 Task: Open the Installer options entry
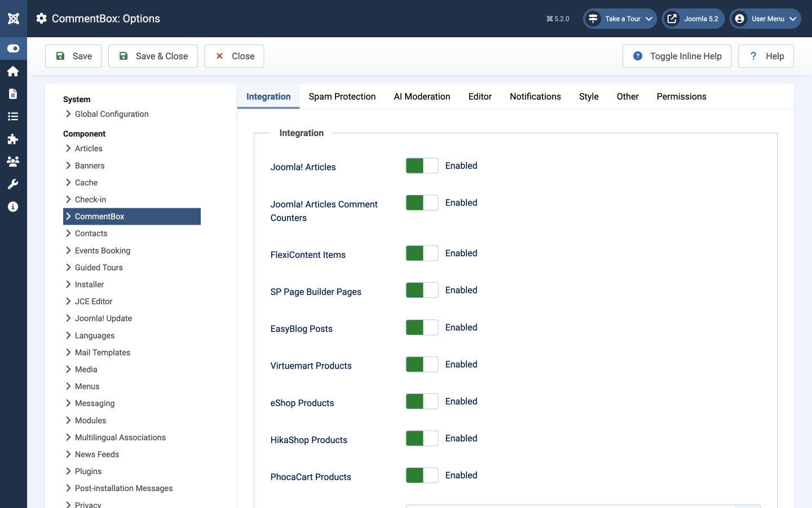click(132, 284)
